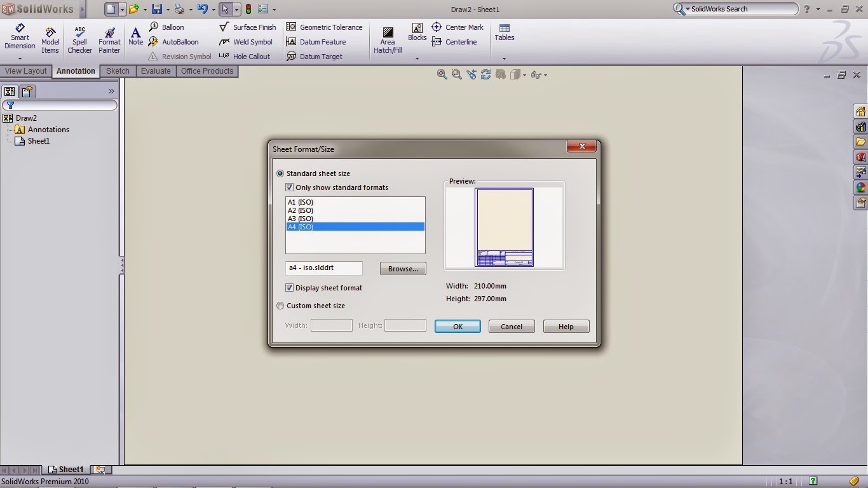
Task: Open the Options dropdown arrow
Action: coord(275,10)
